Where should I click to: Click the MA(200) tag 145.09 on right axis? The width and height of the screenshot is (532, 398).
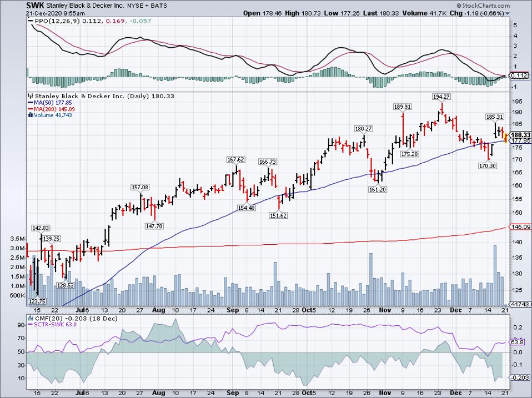pos(521,227)
